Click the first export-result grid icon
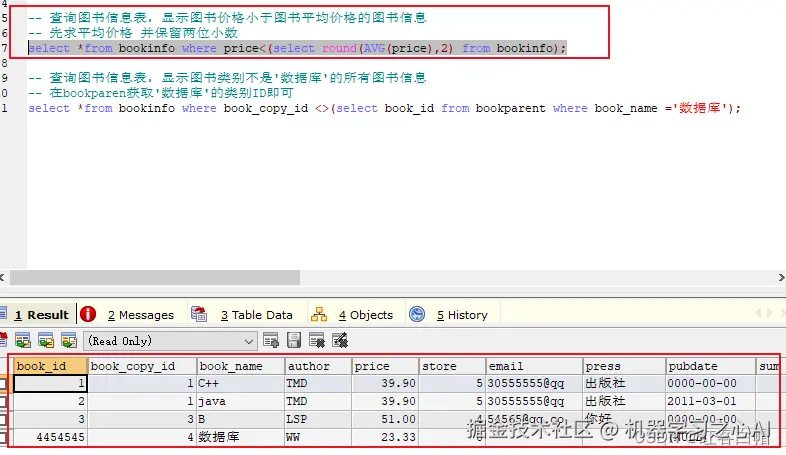This screenshot has width=786, height=455. coord(23,341)
